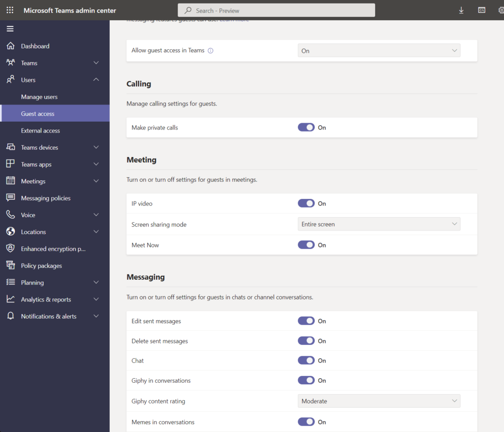Expand the Locations chevron
The height and width of the screenshot is (432, 504).
pos(96,232)
